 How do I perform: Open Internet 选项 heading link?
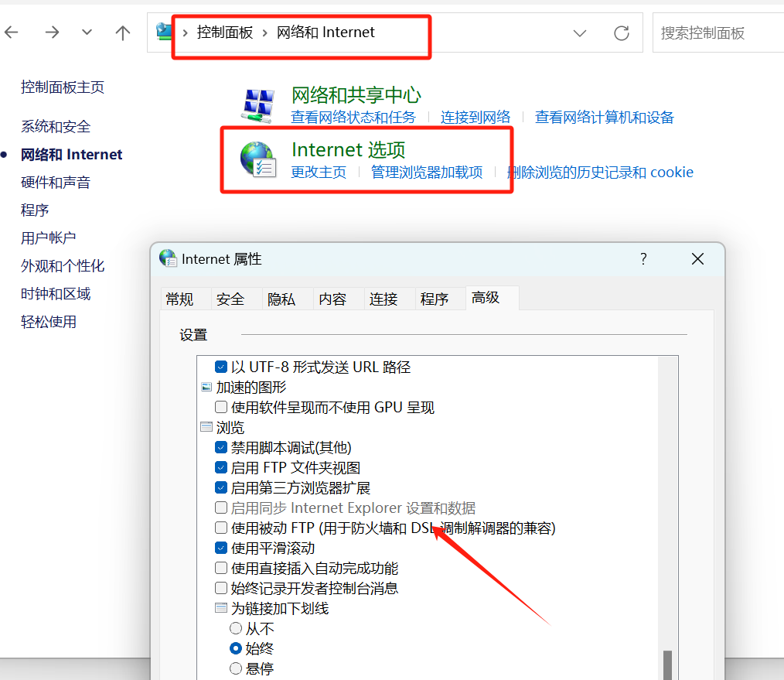[x=348, y=149]
